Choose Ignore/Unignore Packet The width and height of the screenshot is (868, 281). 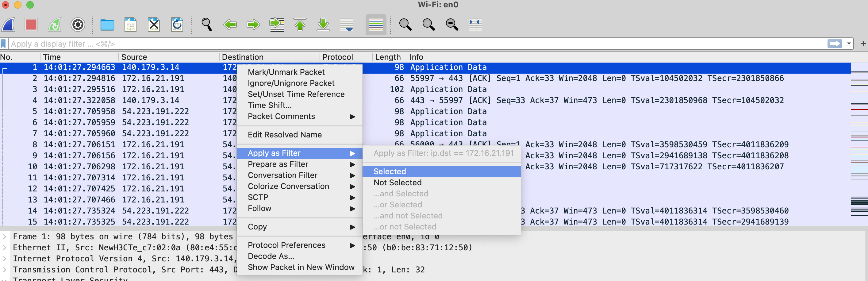point(300,83)
